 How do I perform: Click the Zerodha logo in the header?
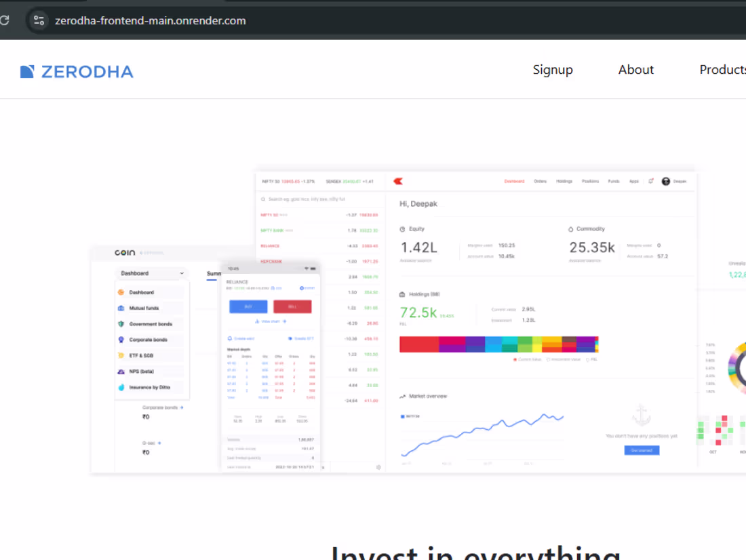tap(77, 71)
